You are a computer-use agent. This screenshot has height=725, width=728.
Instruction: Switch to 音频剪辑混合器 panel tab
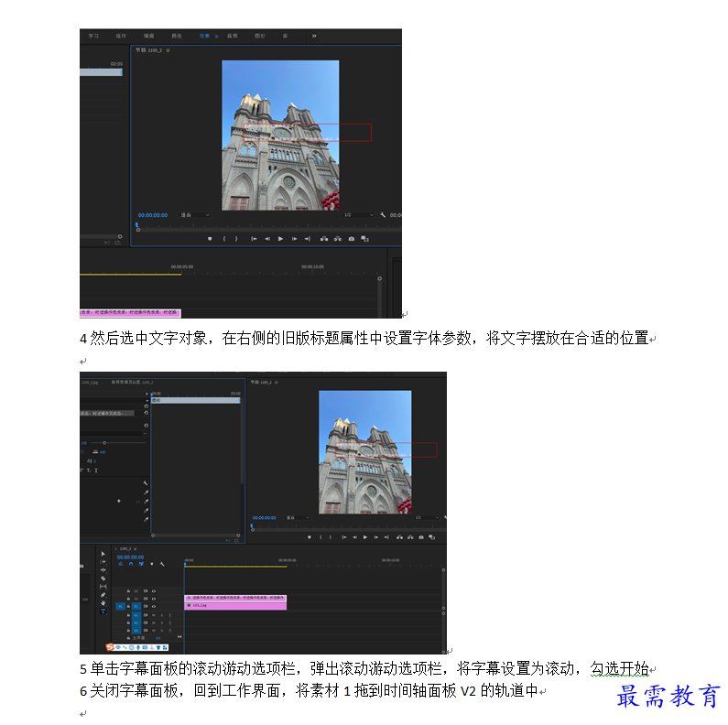tap(132, 382)
